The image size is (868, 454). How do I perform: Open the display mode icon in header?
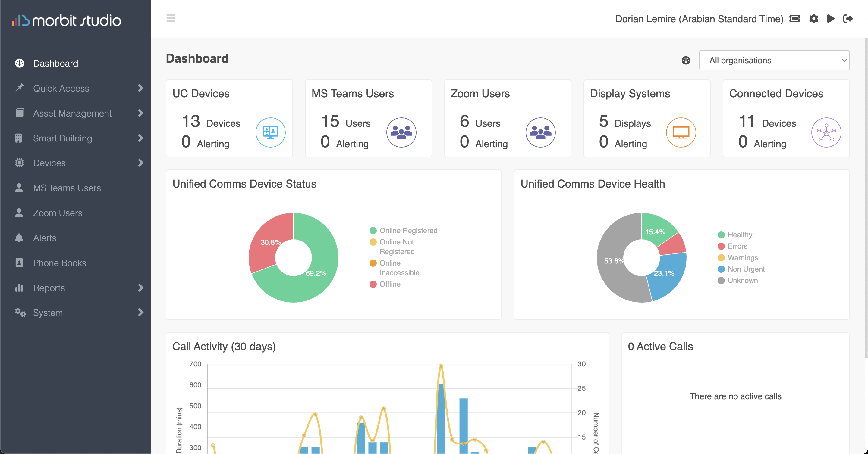click(795, 19)
